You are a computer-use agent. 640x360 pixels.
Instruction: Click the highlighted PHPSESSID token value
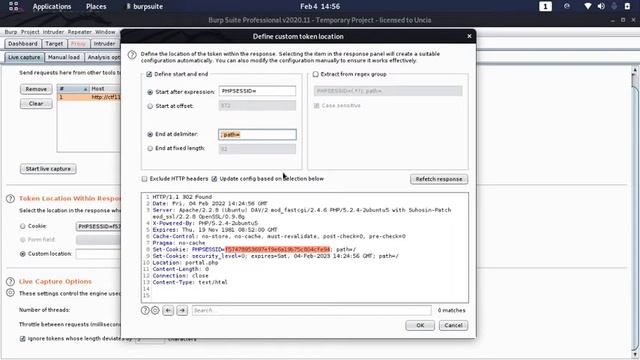click(x=277, y=249)
